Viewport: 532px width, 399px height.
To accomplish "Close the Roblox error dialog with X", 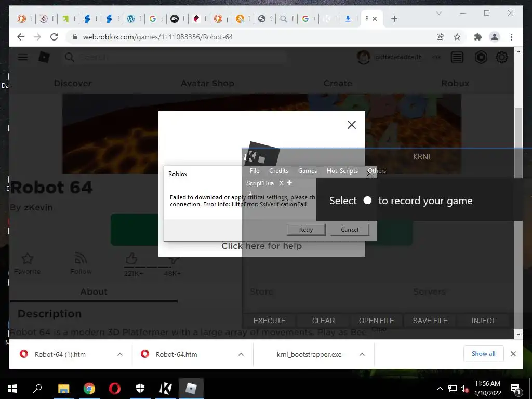I will click(x=369, y=174).
